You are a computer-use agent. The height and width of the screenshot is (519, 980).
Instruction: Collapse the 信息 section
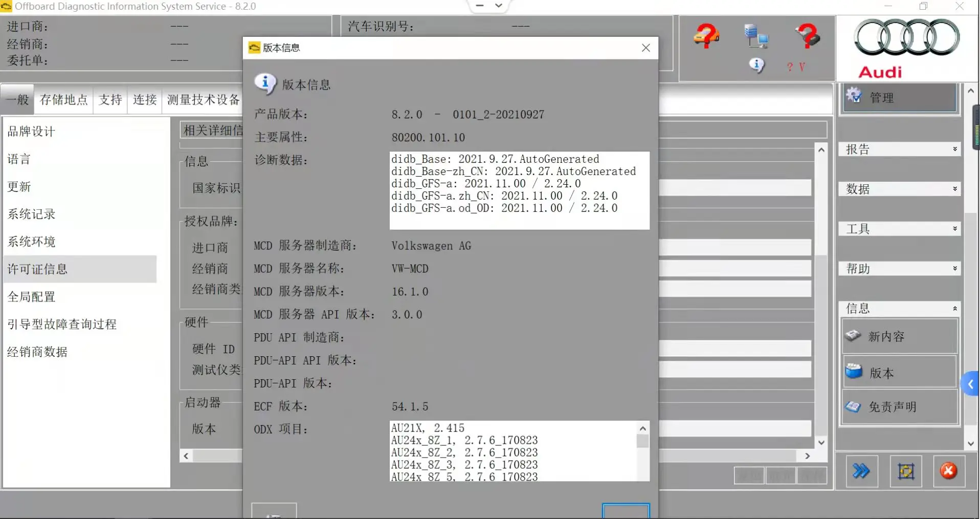(900, 309)
